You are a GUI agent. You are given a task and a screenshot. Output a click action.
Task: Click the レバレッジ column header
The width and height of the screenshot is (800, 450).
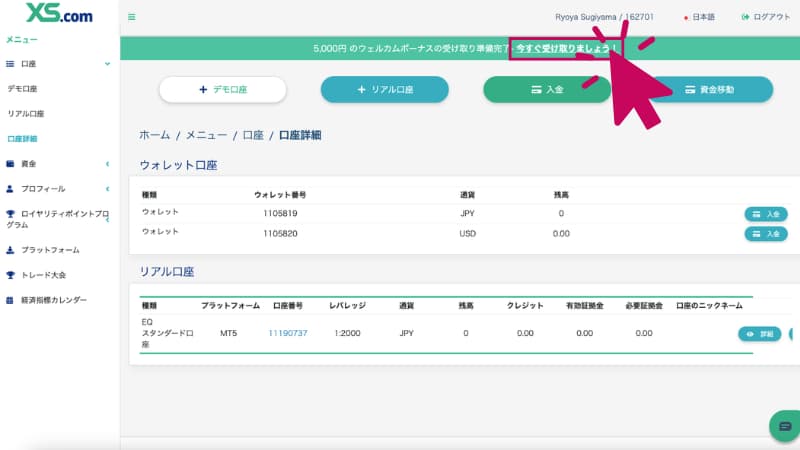click(347, 306)
